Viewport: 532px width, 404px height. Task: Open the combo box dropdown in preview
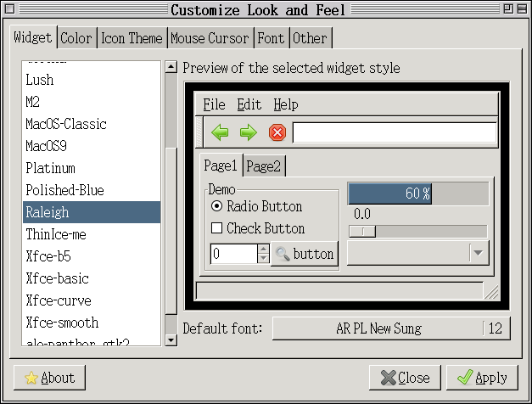click(x=479, y=253)
